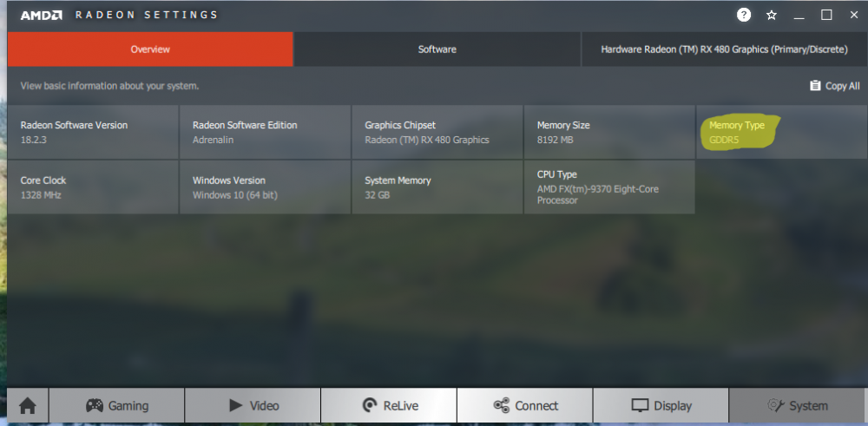868x426 pixels.
Task: Click the Graphics Chipset tile
Action: 437,132
